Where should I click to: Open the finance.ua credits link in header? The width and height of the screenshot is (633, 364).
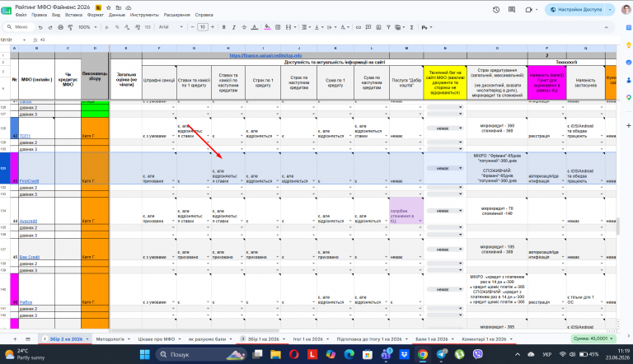pyautogui.click(x=265, y=56)
